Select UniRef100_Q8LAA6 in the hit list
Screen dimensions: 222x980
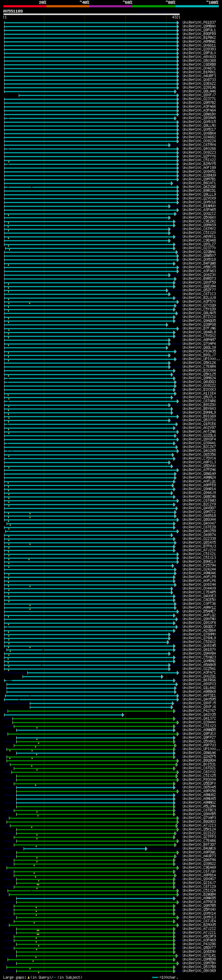(x=199, y=91)
